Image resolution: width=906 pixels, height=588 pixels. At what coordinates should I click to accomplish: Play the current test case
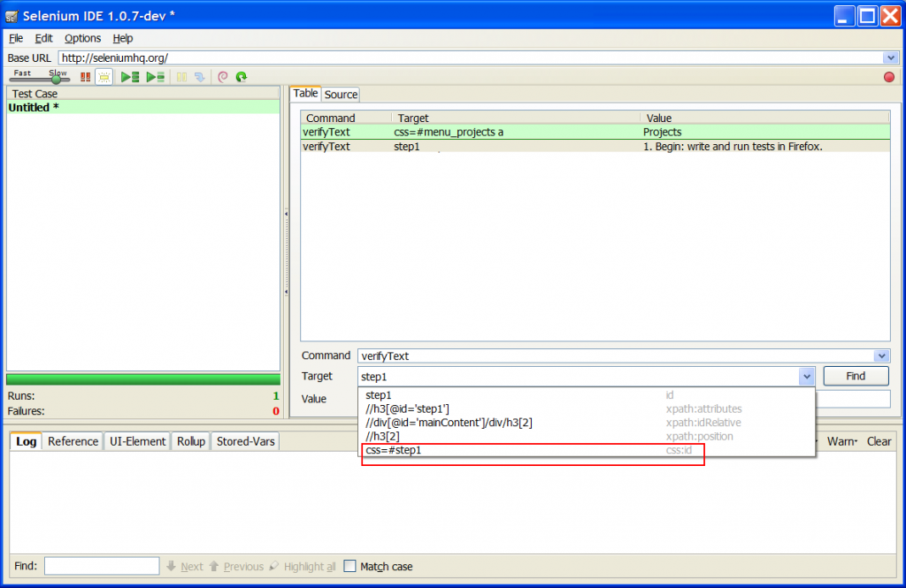tap(156, 77)
